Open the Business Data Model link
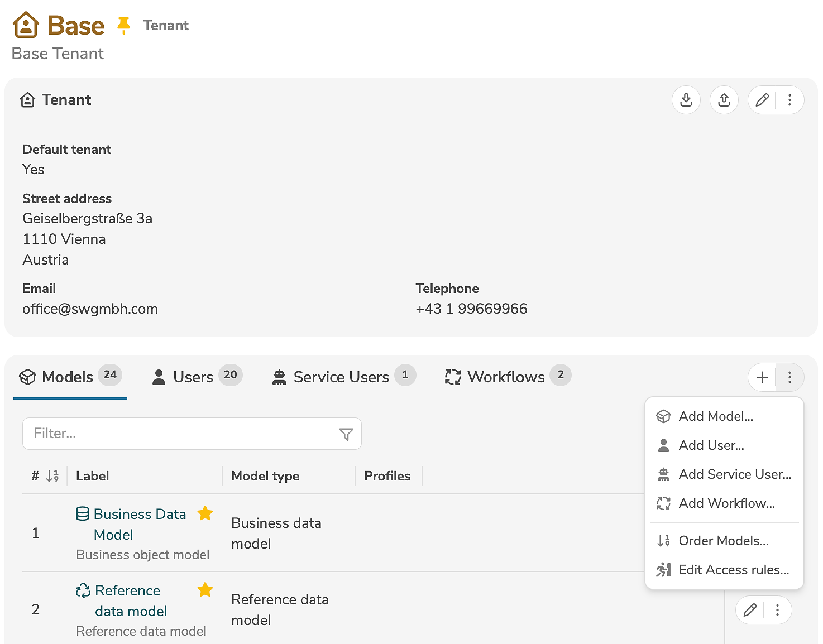This screenshot has width=823, height=644. coord(140,514)
